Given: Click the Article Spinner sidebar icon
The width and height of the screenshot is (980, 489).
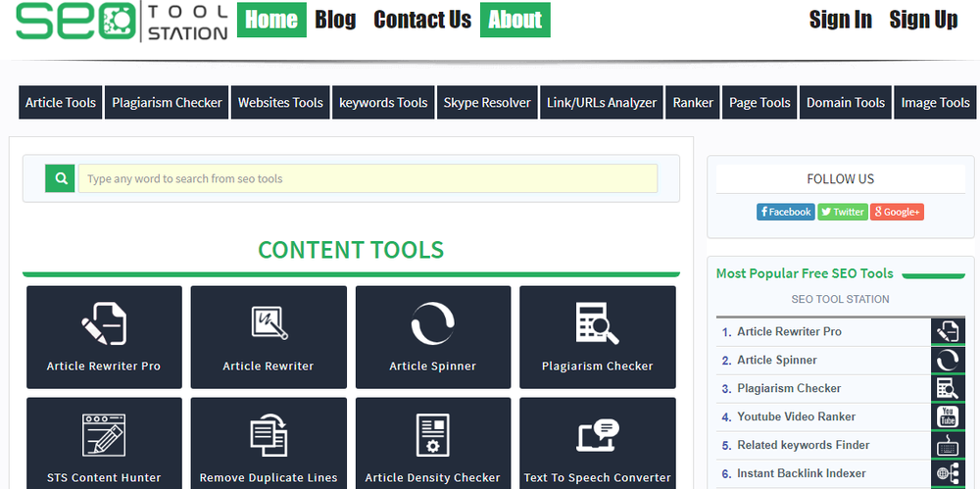Looking at the screenshot, I should coord(948,361).
